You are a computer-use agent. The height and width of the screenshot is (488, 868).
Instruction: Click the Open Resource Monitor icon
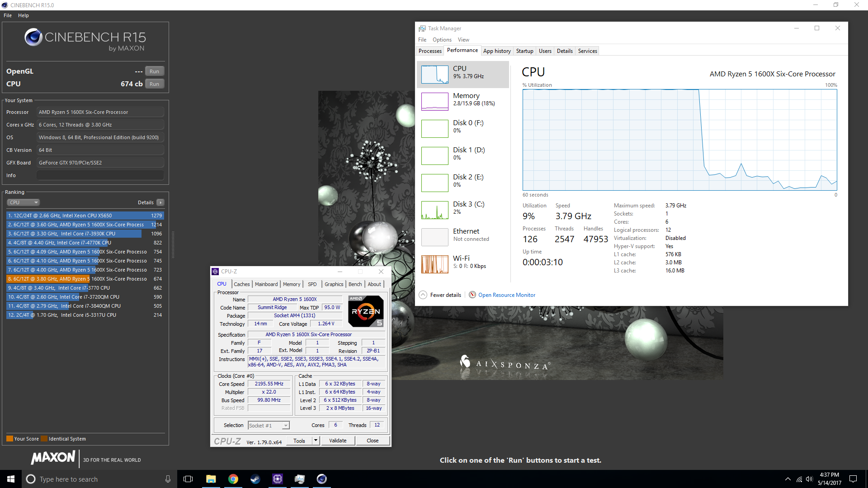[472, 295]
